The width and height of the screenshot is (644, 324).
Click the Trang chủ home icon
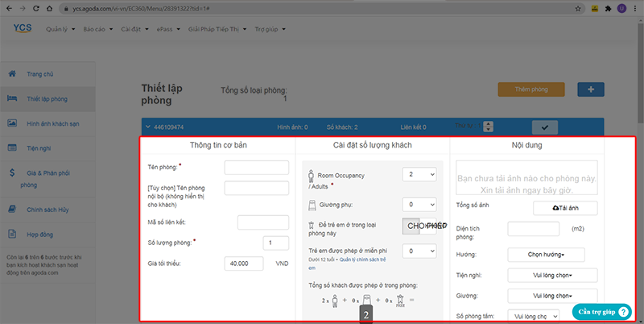[12, 74]
